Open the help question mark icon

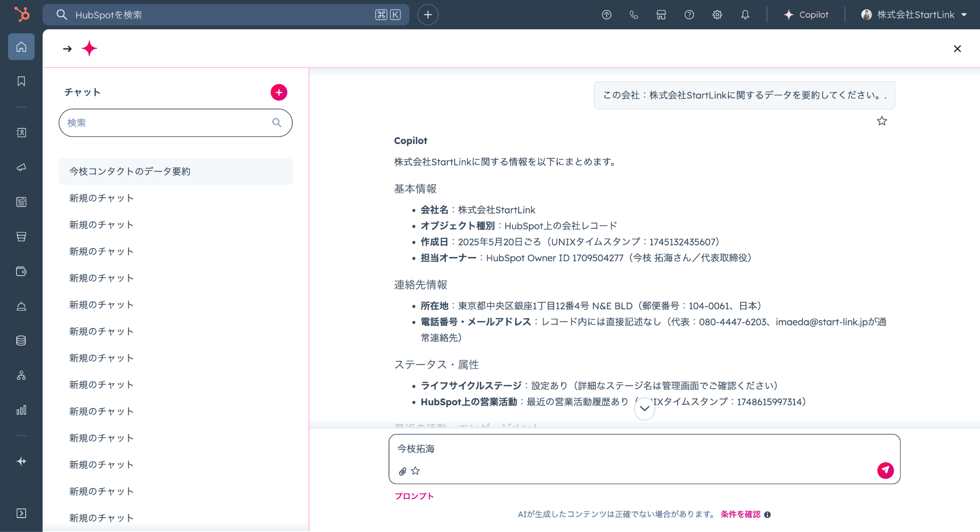pos(689,15)
